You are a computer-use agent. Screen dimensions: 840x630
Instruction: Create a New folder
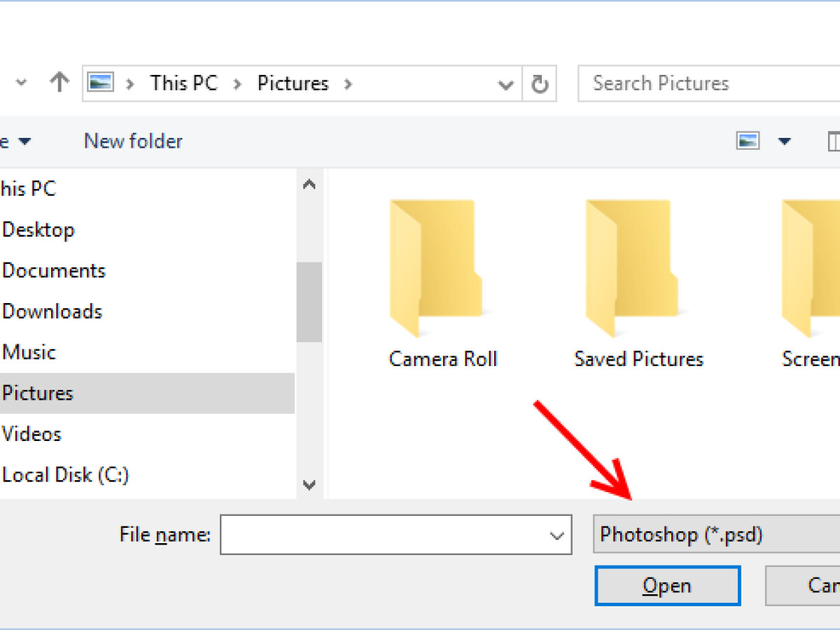[x=132, y=141]
